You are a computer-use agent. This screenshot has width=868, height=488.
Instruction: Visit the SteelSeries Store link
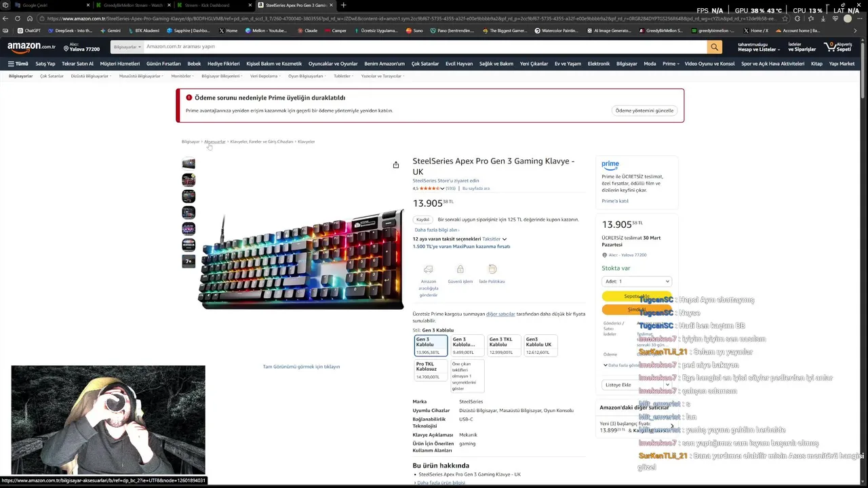(446, 180)
